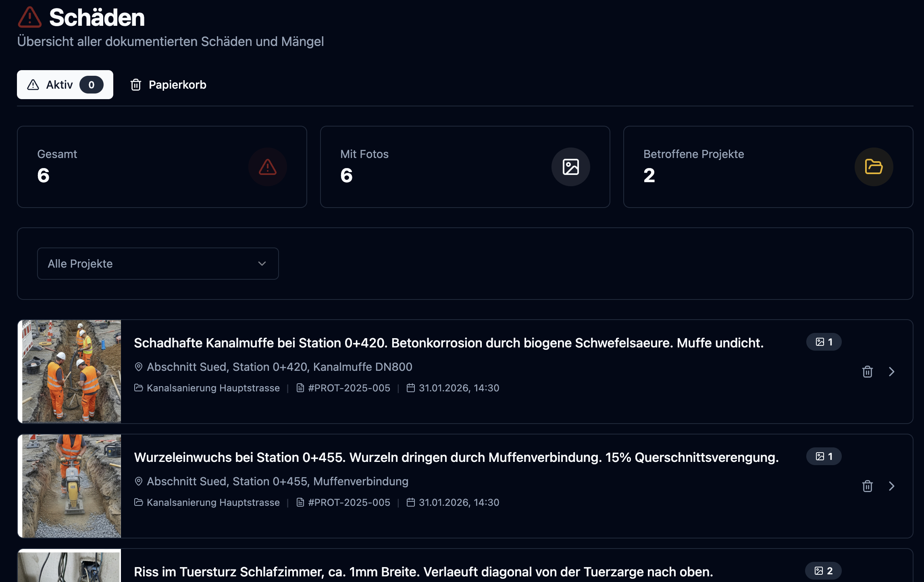Click the warning triangle icon beside Schäden heading

[30, 17]
